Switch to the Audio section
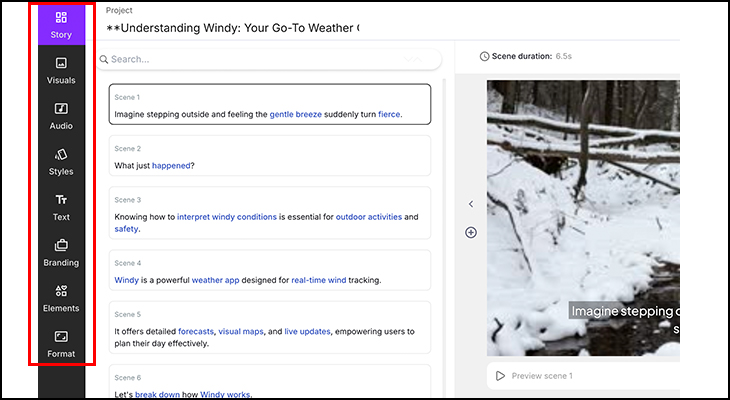This screenshot has width=730, height=400. point(61,116)
